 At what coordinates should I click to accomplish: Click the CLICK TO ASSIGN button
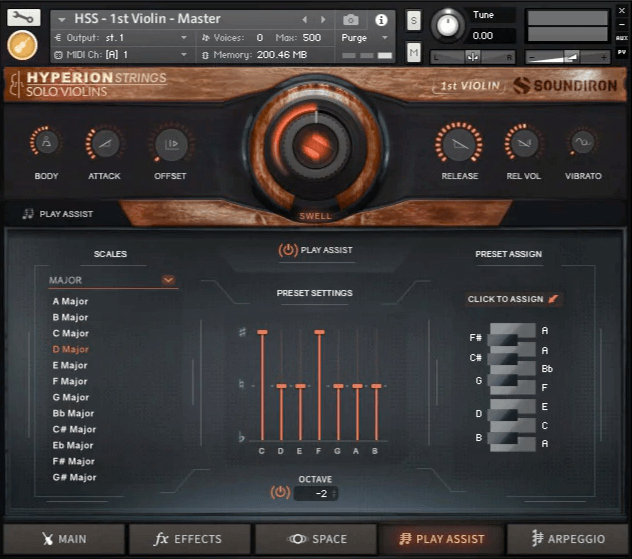click(512, 299)
